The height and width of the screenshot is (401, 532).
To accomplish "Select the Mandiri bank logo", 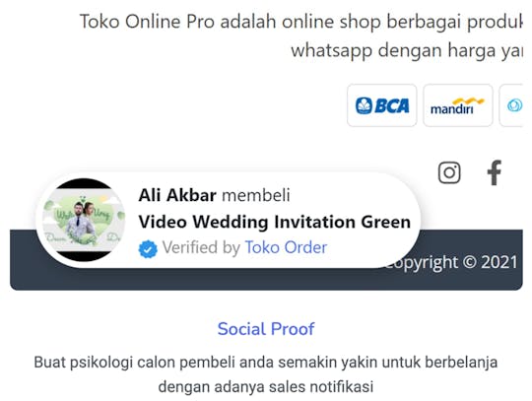I will pos(458,105).
